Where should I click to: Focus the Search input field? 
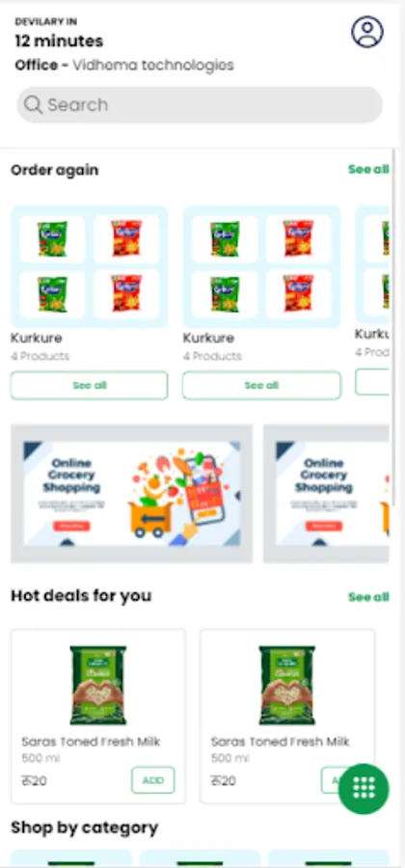(200, 104)
